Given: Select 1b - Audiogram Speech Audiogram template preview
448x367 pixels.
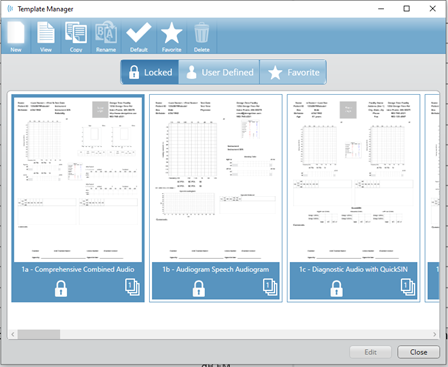Looking at the screenshot, I should [x=216, y=179].
